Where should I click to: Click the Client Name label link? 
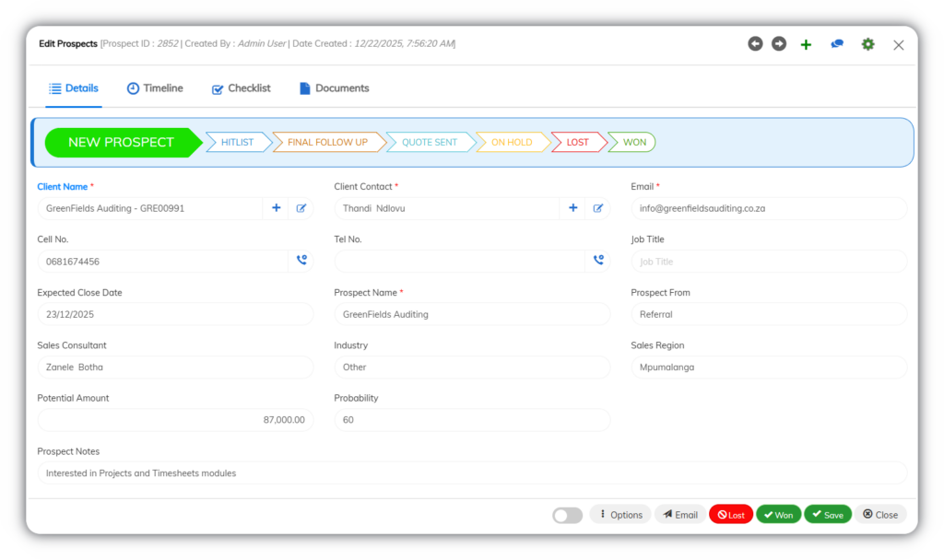pos(63,186)
